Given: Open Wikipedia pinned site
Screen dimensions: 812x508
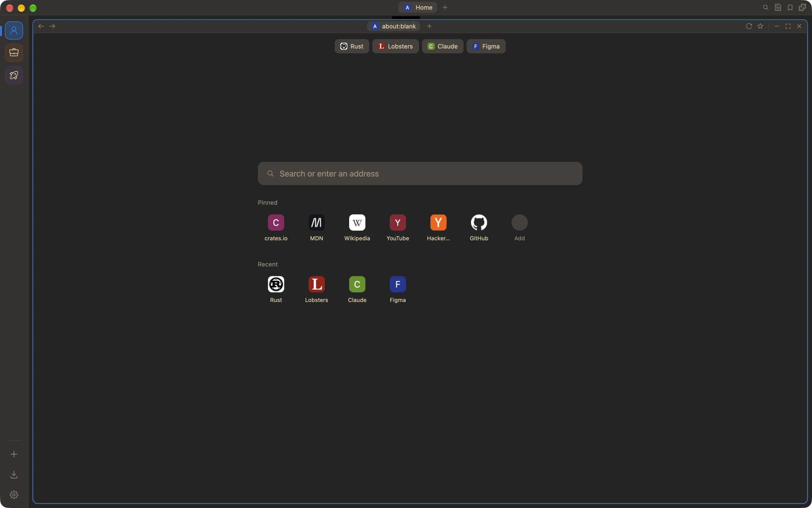Looking at the screenshot, I should tap(357, 228).
